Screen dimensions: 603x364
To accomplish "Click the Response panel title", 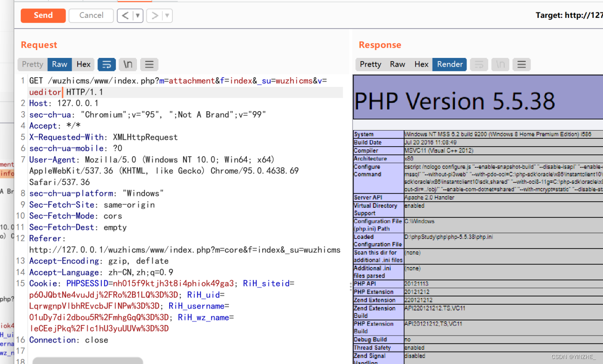I will coord(380,45).
